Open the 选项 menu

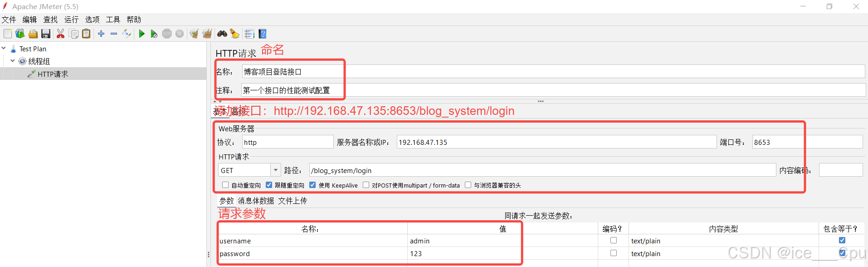92,20
